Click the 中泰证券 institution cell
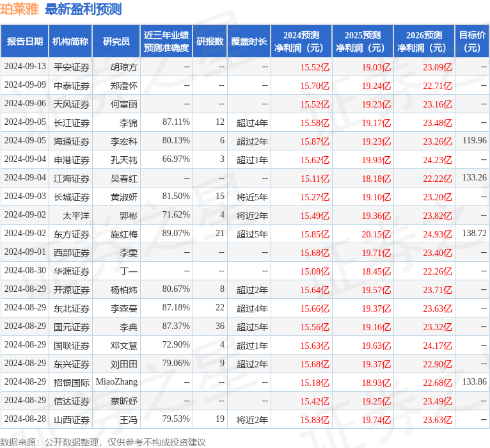The height and width of the screenshot is (448, 490). click(x=72, y=86)
